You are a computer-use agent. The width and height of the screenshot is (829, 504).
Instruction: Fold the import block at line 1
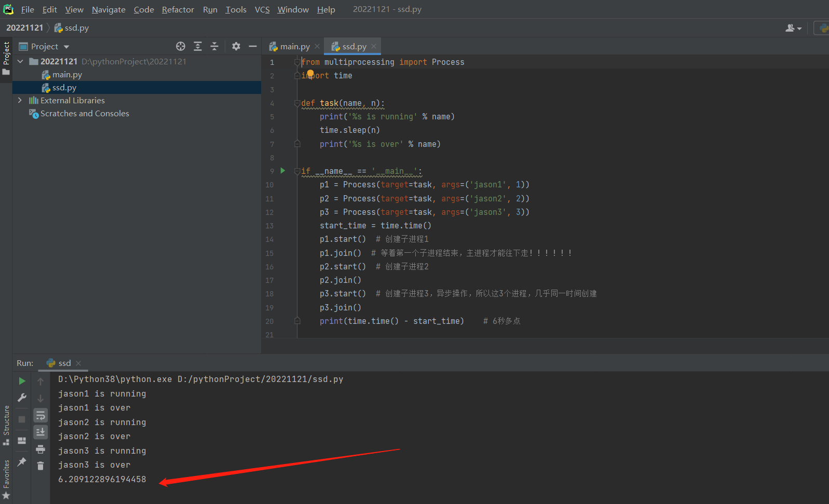297,62
